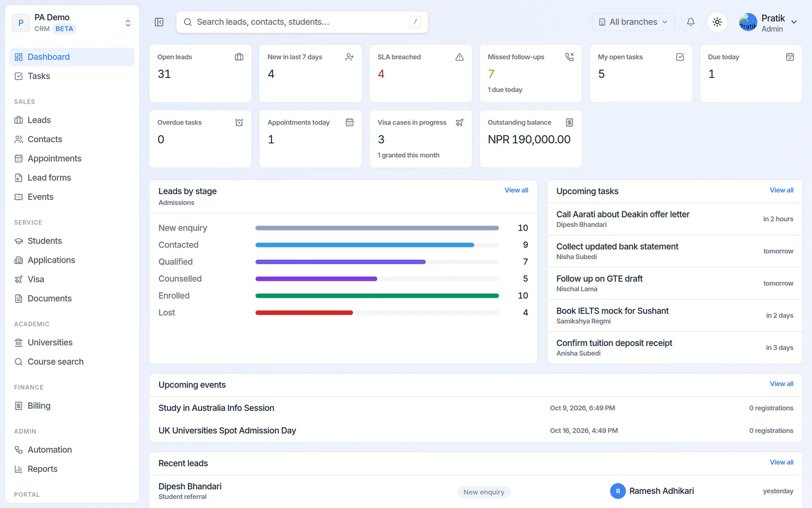Click the magnifier icon in the search bar
This screenshot has height=508, width=812.
188,22
